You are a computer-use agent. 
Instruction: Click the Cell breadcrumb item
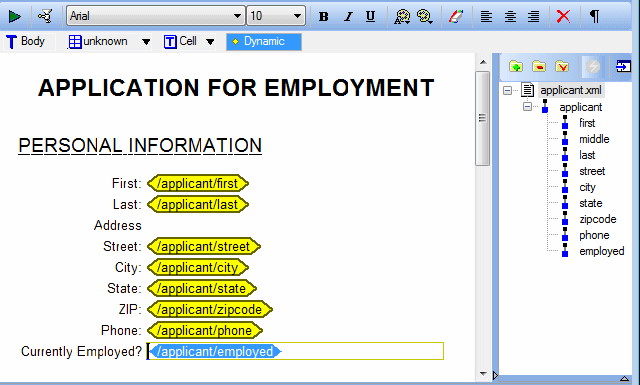pyautogui.click(x=181, y=42)
